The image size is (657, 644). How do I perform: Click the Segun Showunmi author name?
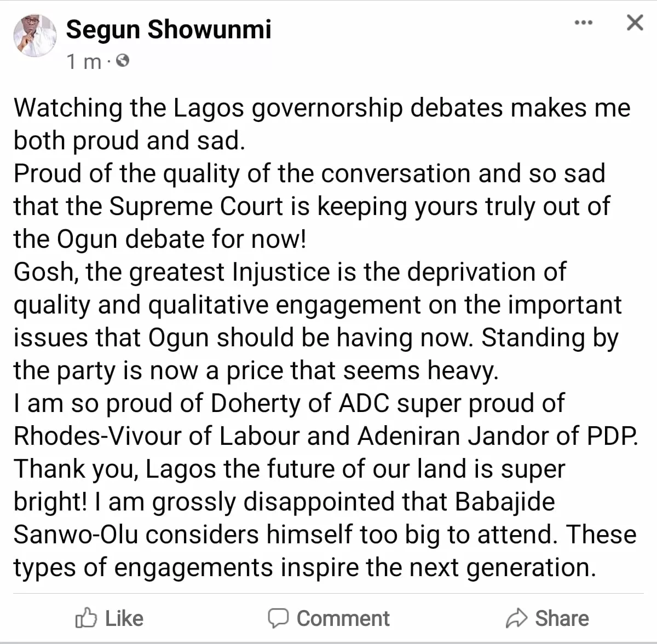[x=169, y=29]
